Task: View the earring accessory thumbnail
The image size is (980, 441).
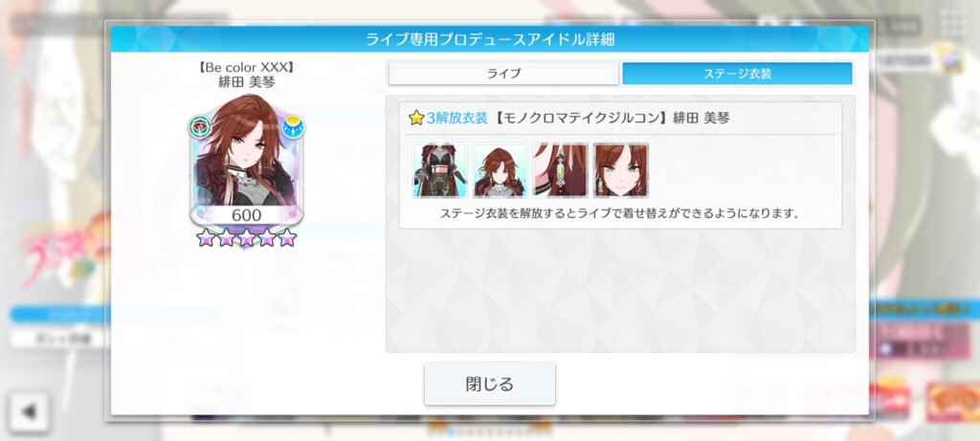Action: pyautogui.click(x=561, y=170)
